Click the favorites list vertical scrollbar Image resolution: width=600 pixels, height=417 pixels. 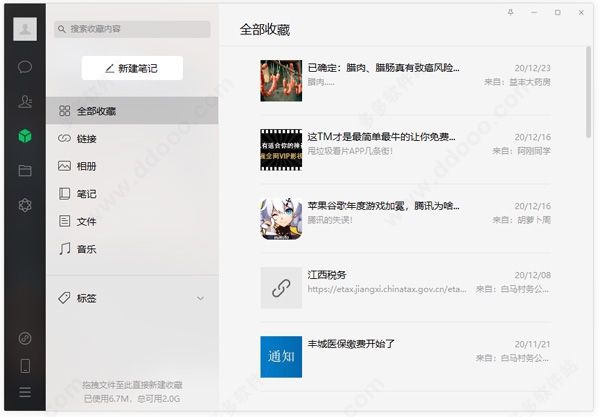coord(588,92)
